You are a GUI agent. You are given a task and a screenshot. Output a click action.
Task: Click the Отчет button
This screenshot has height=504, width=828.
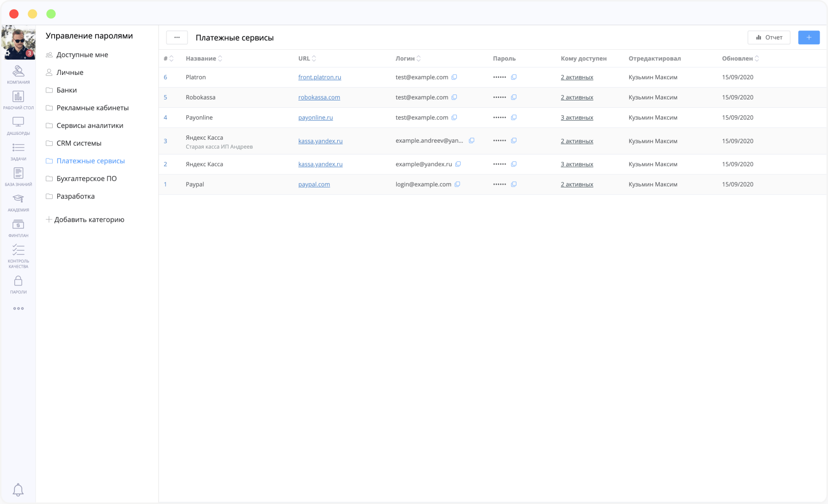[768, 37]
